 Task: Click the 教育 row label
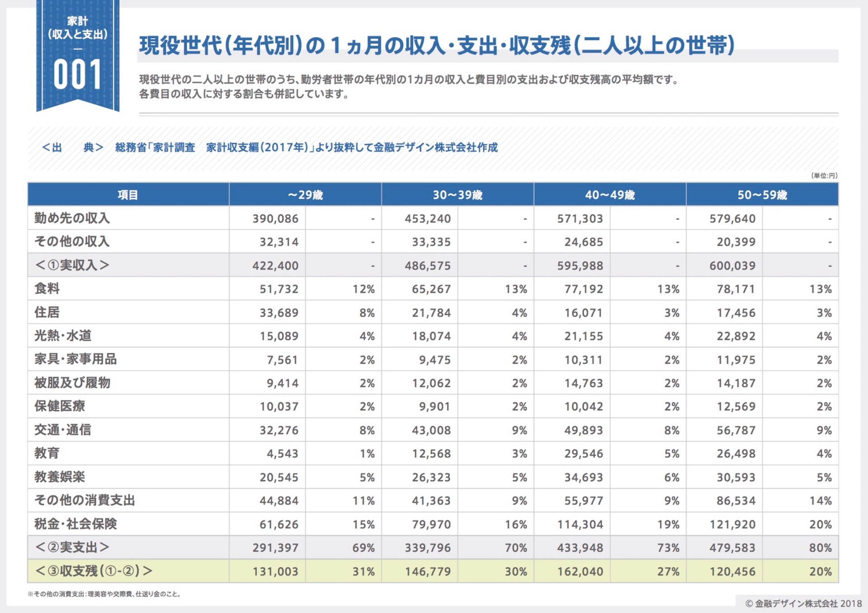(x=47, y=453)
